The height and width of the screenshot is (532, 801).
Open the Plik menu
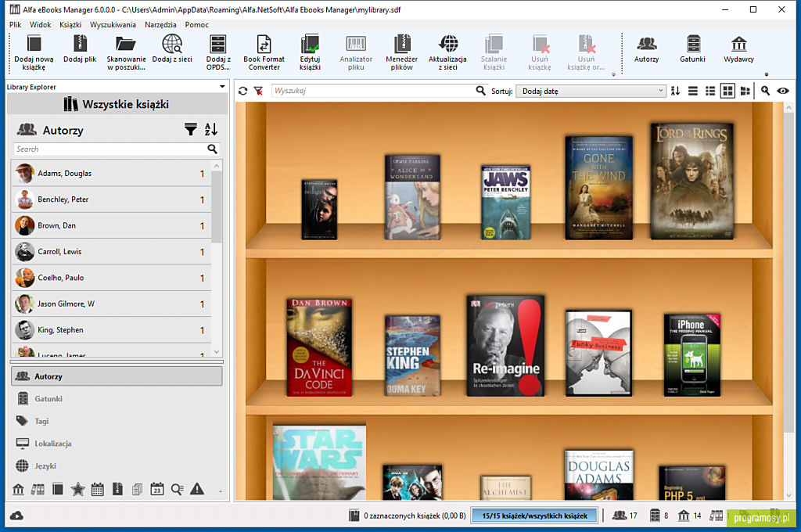pyautogui.click(x=16, y=24)
